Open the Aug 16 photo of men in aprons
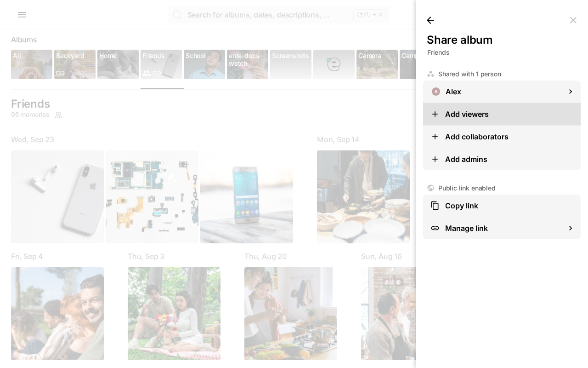The height and width of the screenshot is (368, 588). 388,314
